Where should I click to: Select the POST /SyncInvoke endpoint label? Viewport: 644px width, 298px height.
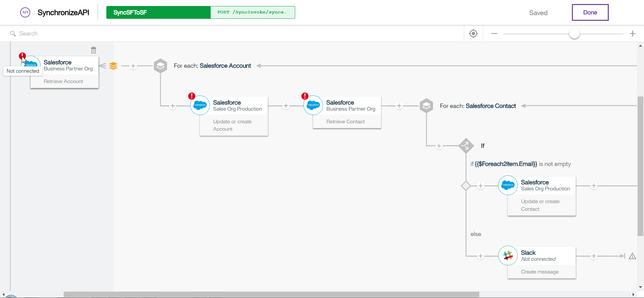pos(253,12)
